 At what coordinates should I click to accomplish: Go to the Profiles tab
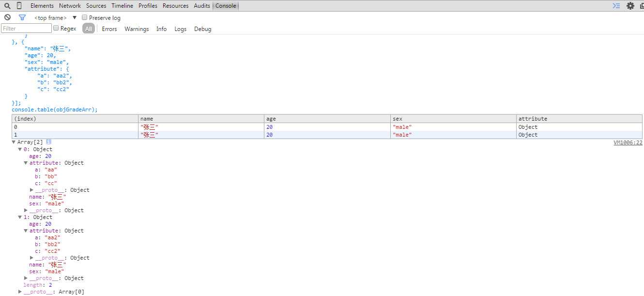click(148, 6)
